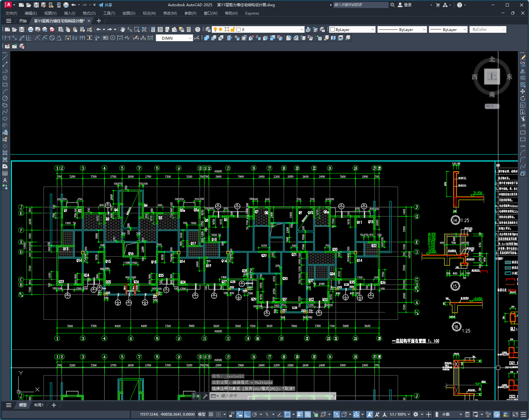Select the Rotate tool in modify toolbar

pyautogui.click(x=523, y=98)
